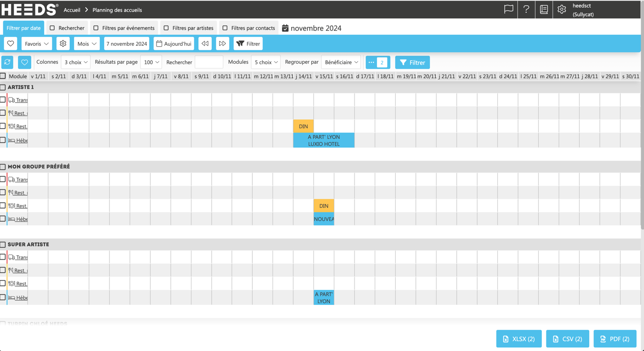Click the truck icon in SUPER ARTISTE
The image size is (644, 351).
[x=11, y=257]
